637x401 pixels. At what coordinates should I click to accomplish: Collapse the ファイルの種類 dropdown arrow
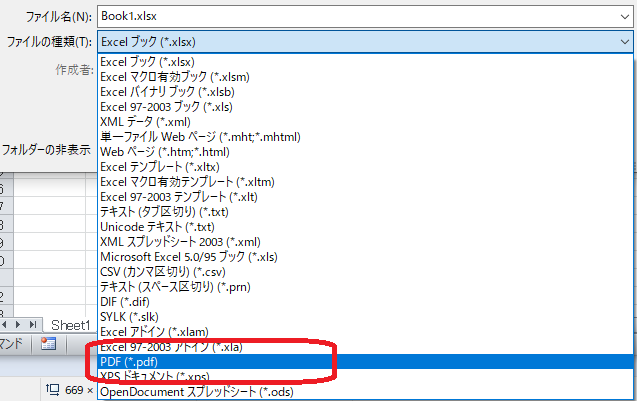[625, 42]
